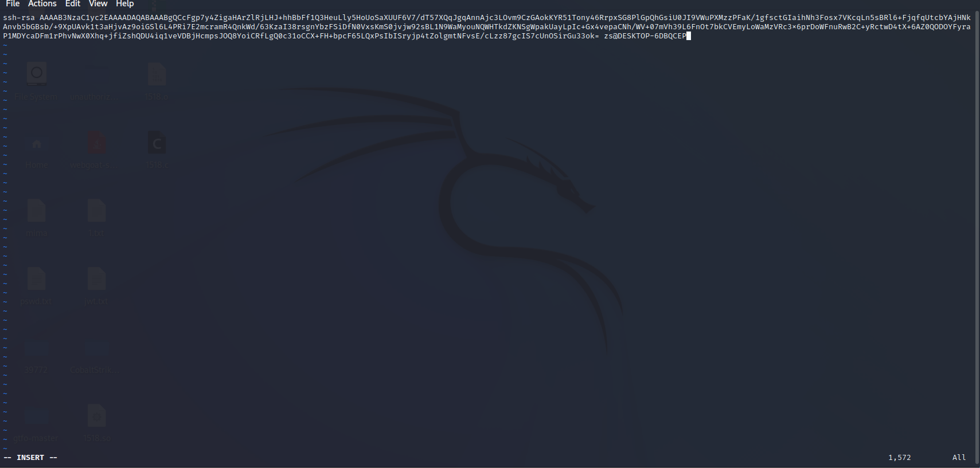Open the View menu
This screenshot has width=980, height=468.
[98, 4]
